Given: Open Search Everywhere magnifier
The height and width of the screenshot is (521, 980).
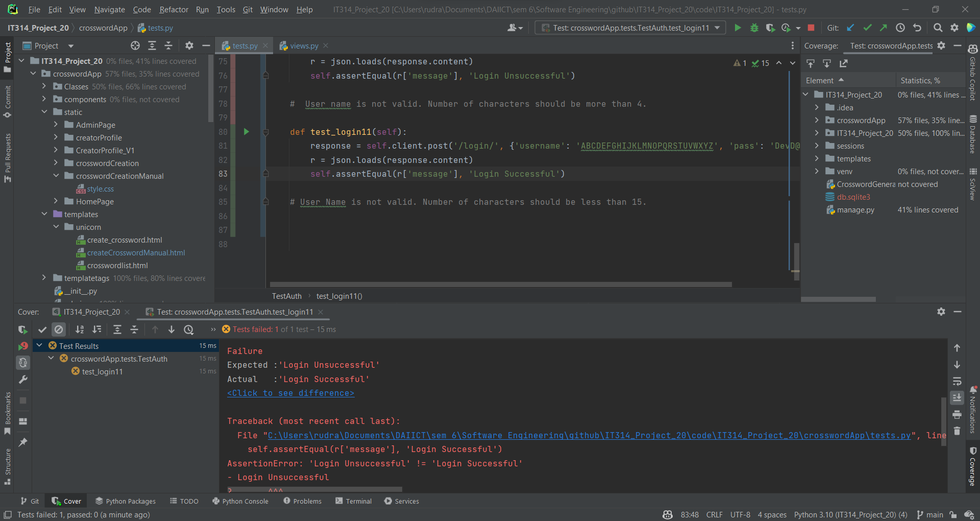Looking at the screenshot, I should [x=938, y=28].
